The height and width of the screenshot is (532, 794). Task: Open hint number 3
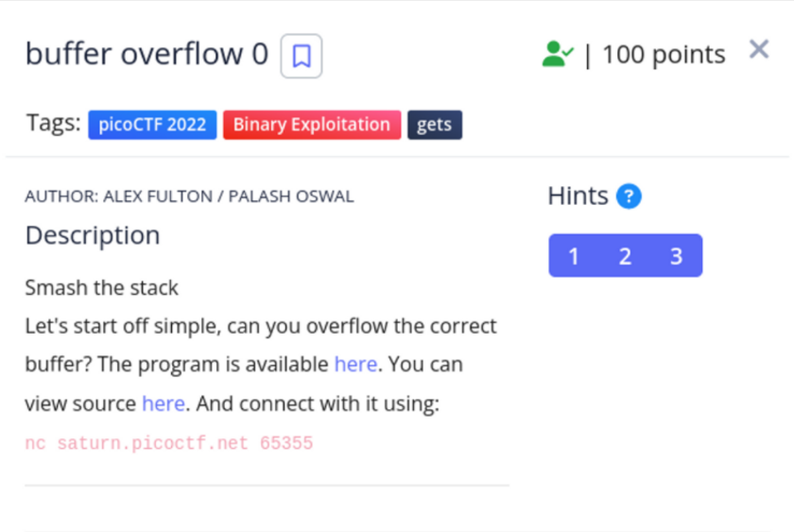click(x=676, y=256)
